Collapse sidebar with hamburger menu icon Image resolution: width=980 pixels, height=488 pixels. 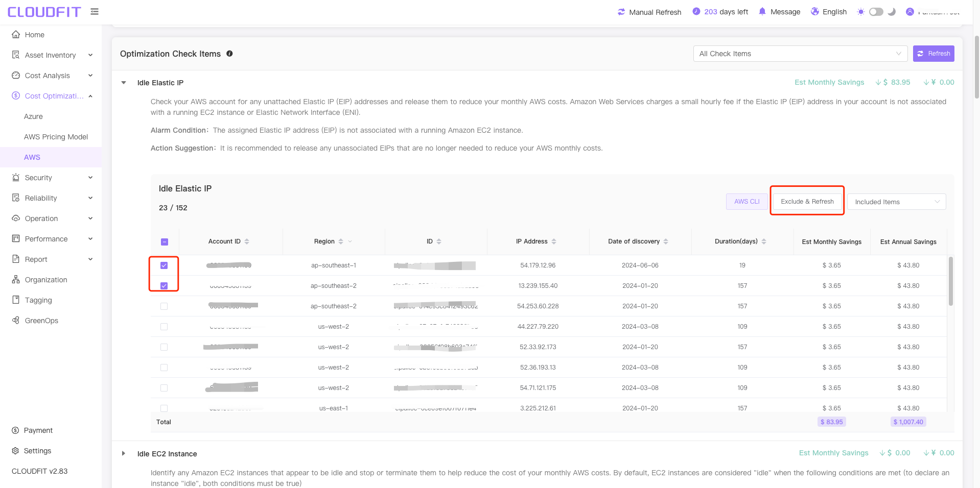pos(95,11)
